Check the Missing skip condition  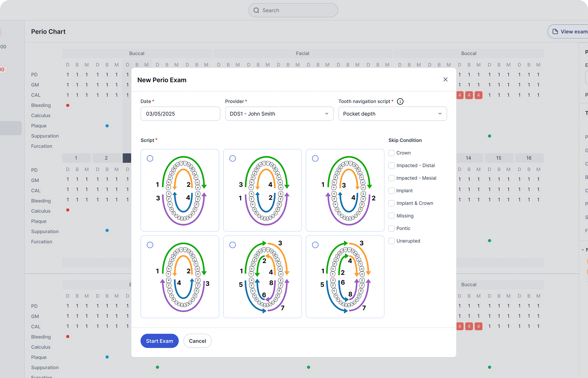pyautogui.click(x=392, y=216)
